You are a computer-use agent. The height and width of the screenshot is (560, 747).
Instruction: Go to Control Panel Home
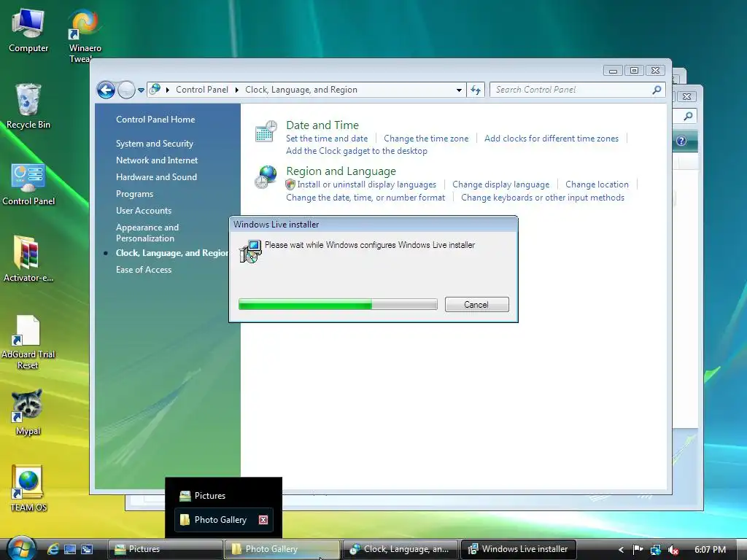155,119
